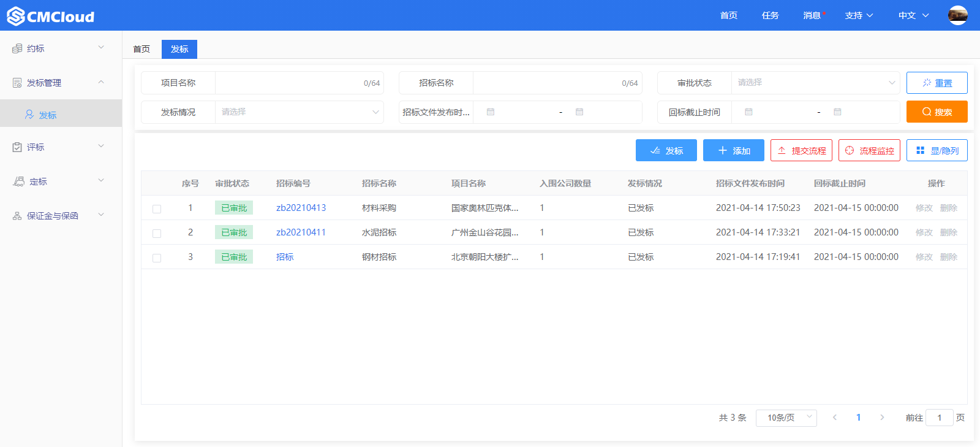980x447 pixels.
Task: Open the zb20210413 tender link
Action: (301, 208)
